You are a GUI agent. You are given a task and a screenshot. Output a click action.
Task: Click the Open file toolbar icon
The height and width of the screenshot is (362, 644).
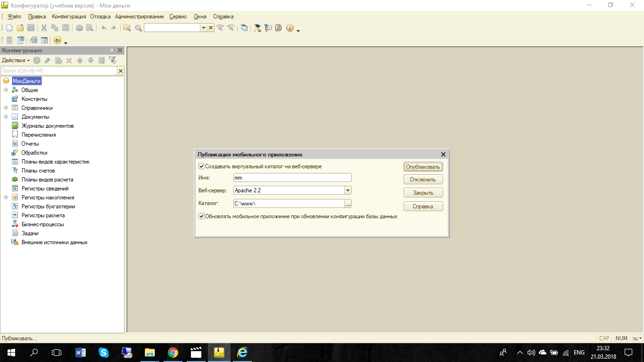pos(20,28)
